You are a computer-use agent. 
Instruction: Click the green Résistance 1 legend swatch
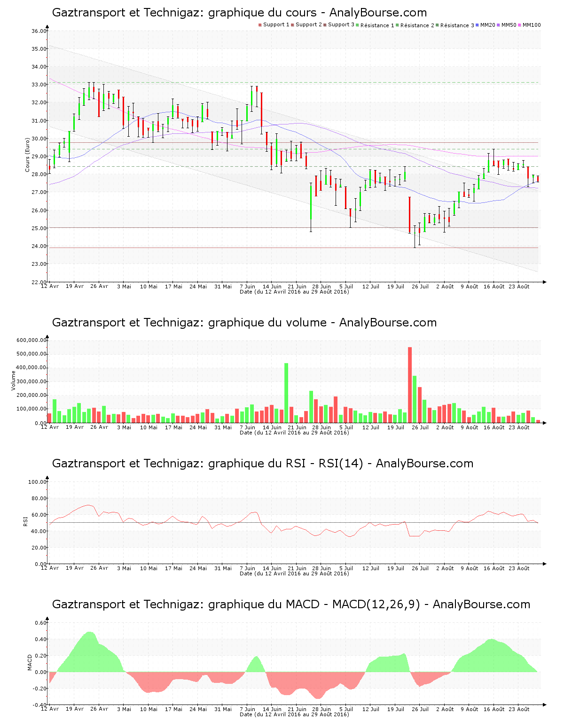point(358,25)
